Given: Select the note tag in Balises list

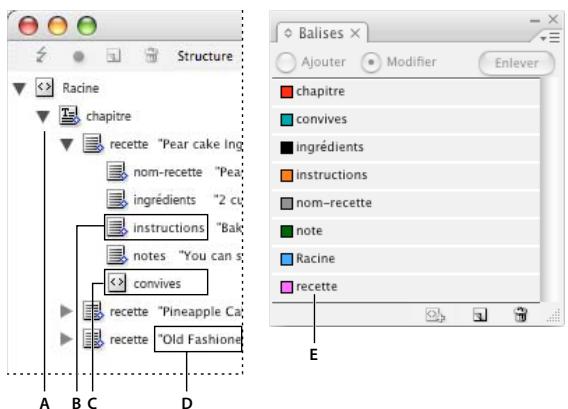Looking at the screenshot, I should (x=406, y=231).
